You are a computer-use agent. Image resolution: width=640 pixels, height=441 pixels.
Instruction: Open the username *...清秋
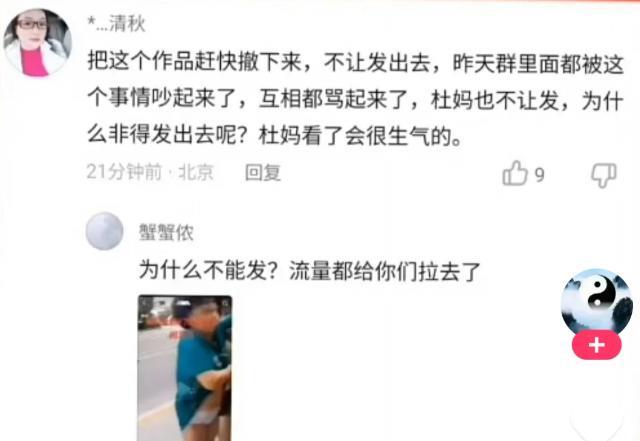pos(116,23)
